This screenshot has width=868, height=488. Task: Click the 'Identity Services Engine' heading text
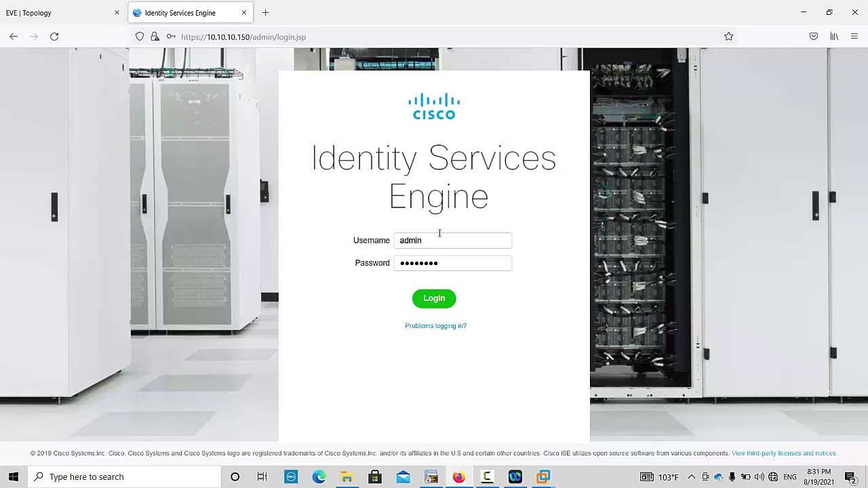click(434, 177)
